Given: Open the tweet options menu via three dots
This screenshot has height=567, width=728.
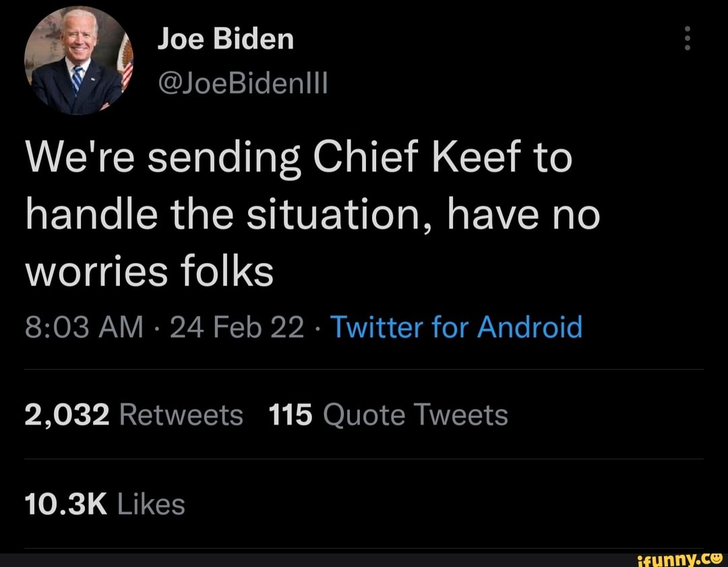Looking at the screenshot, I should tap(687, 38).
